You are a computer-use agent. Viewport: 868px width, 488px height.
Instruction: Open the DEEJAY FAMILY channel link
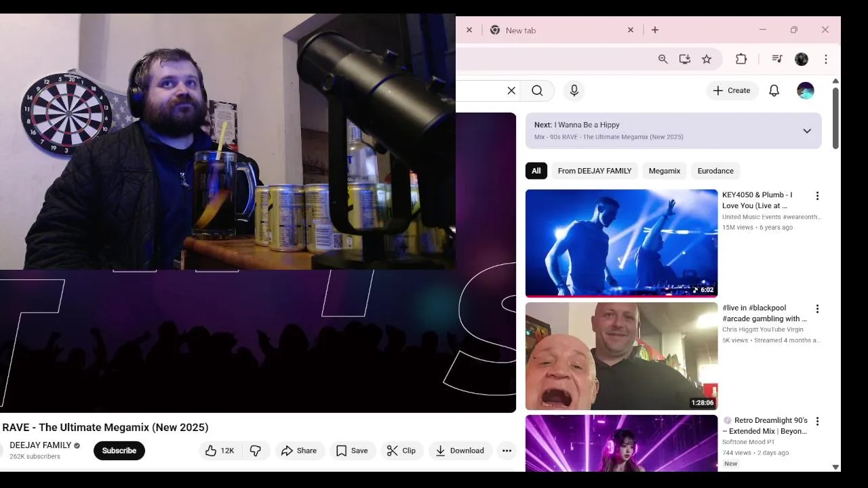[41, 445]
